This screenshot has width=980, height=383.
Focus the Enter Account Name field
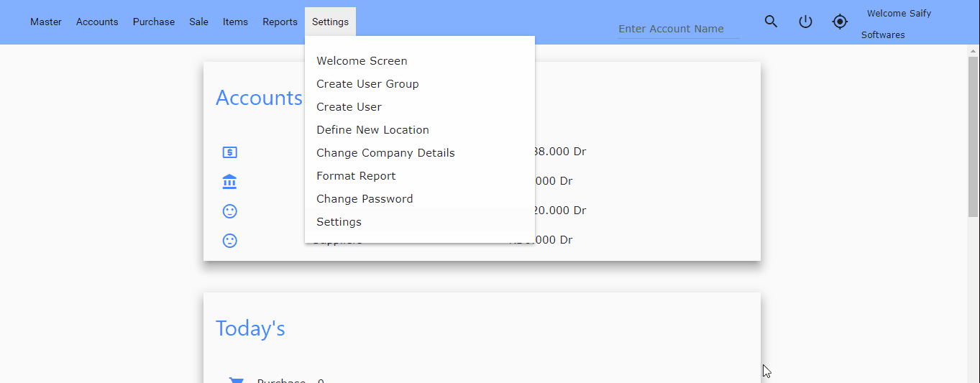coord(677,29)
